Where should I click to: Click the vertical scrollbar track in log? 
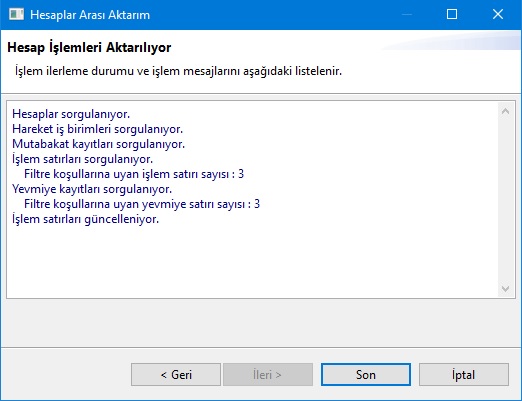pyautogui.click(x=505, y=200)
